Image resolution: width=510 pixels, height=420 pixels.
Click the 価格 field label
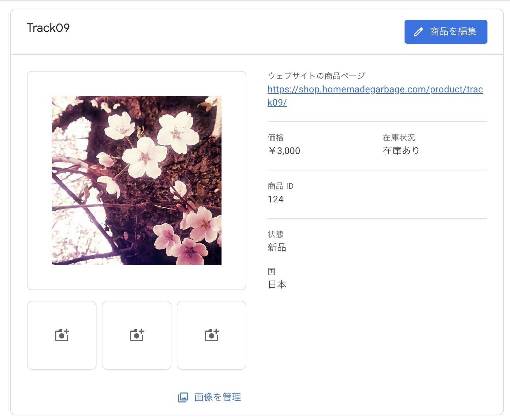pos(276,137)
